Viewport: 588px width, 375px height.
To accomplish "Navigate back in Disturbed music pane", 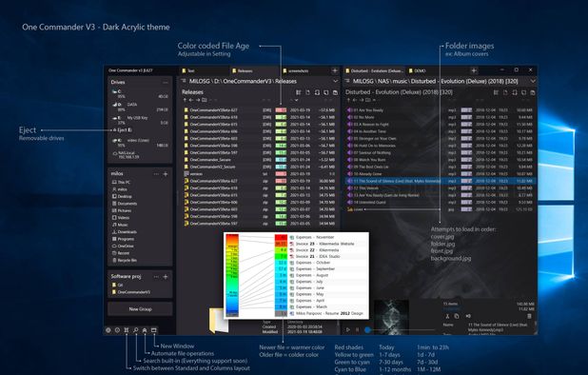I will click(355, 100).
